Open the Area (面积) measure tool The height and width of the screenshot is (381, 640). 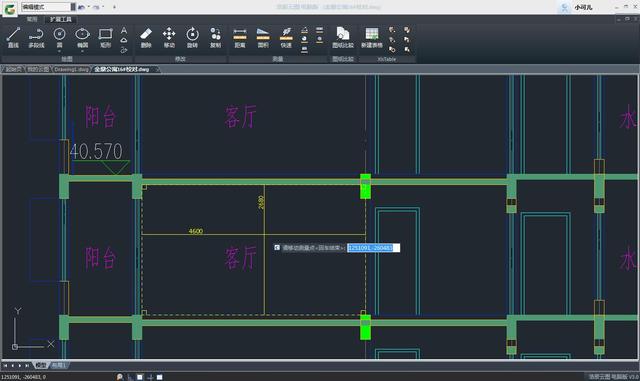coord(263,38)
